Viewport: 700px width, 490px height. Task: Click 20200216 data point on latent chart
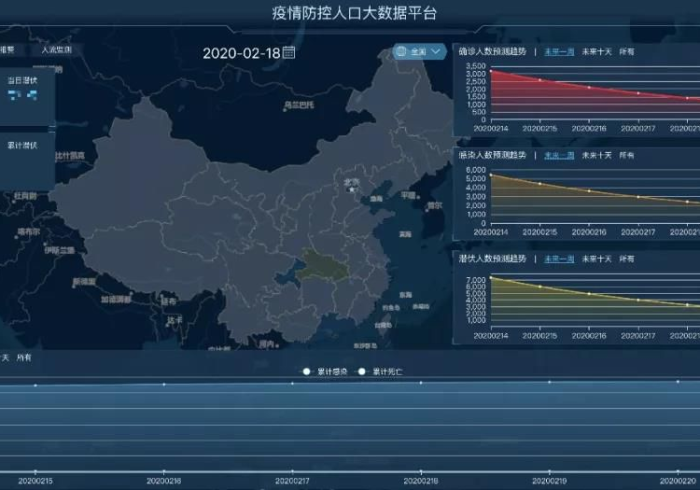[x=589, y=294]
